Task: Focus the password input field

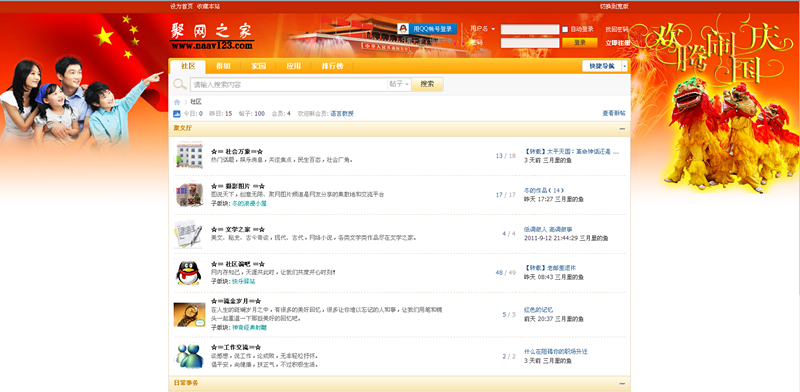Action: tap(530, 43)
